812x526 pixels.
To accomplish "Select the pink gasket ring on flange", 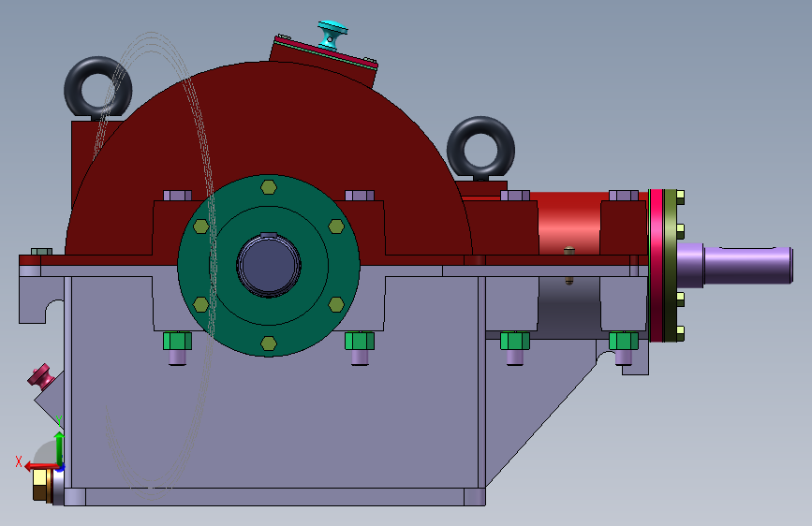I will [x=657, y=265].
